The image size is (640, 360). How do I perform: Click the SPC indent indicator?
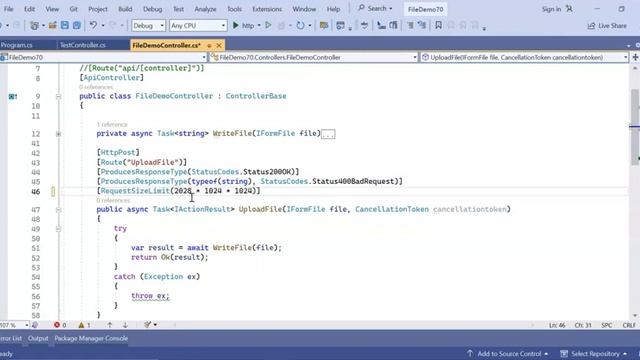607,325
